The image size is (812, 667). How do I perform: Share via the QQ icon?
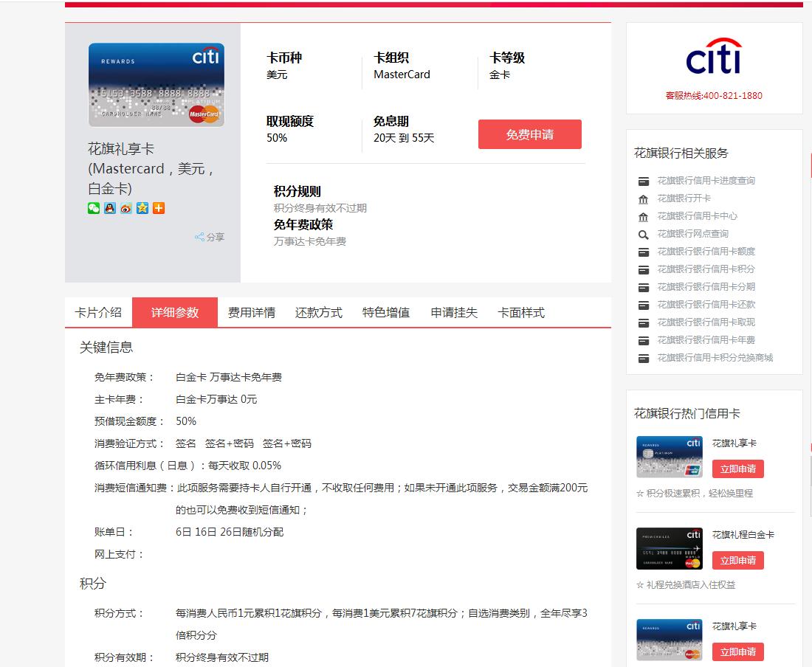click(x=109, y=208)
